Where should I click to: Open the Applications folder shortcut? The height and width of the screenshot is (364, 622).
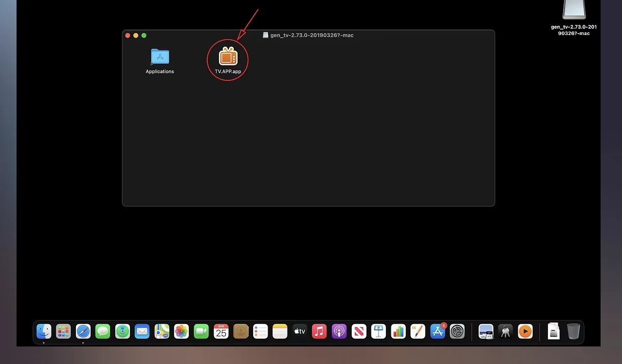[160, 57]
